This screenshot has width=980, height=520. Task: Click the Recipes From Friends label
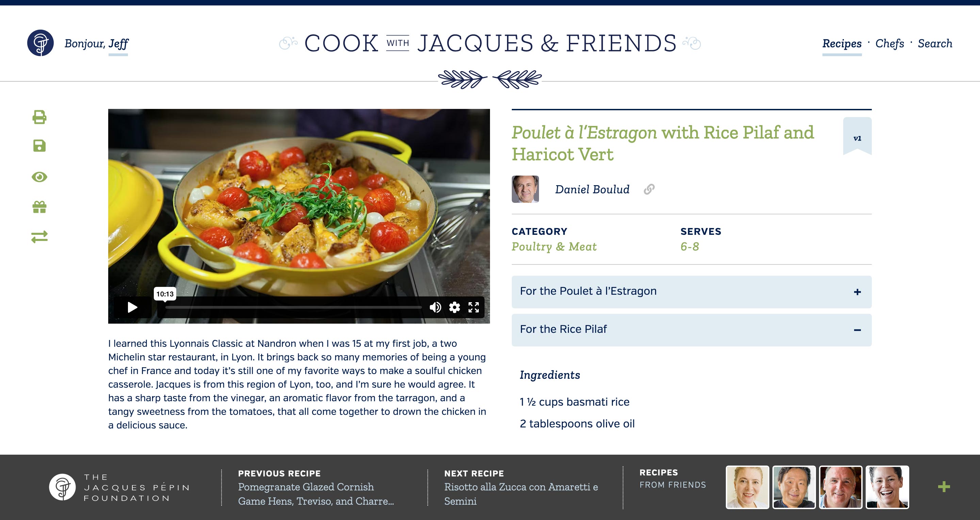point(672,478)
